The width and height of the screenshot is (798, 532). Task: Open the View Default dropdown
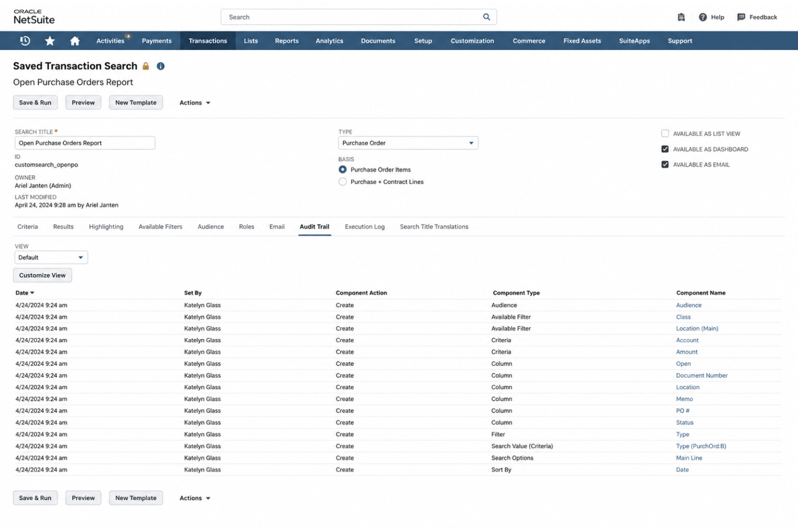pos(51,258)
